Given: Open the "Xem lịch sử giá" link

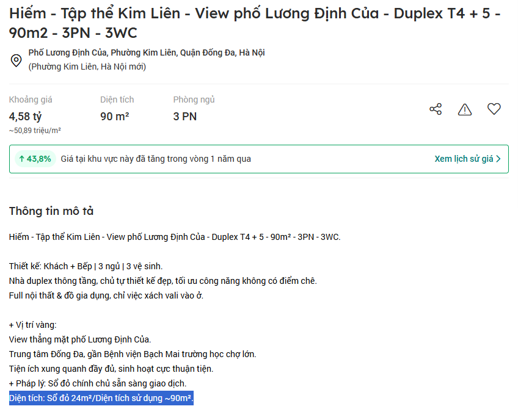Looking at the screenshot, I should coord(464,159).
